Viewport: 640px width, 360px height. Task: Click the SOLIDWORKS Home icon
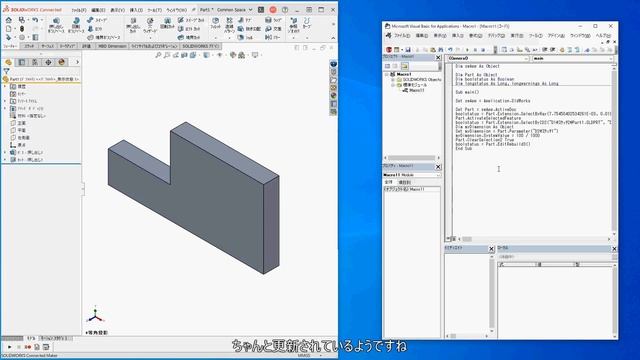click(9, 20)
